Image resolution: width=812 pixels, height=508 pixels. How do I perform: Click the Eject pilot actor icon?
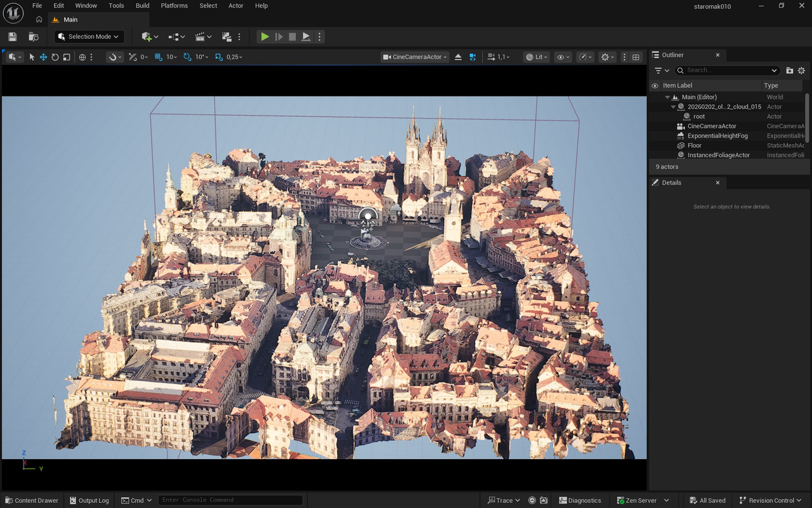(458, 57)
